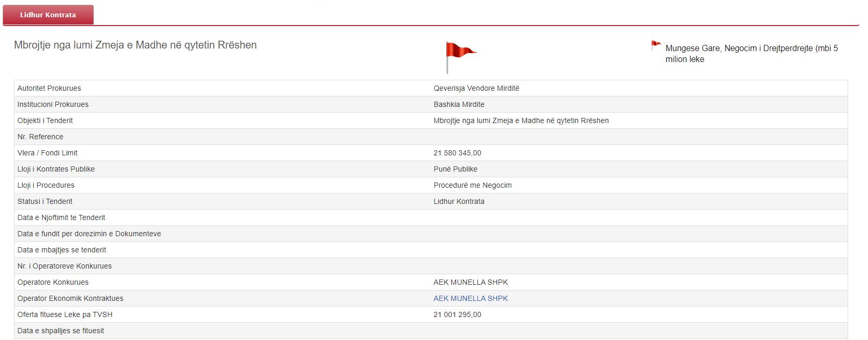
Task: Select value Procedurë me Negocim
Action: tap(473, 185)
